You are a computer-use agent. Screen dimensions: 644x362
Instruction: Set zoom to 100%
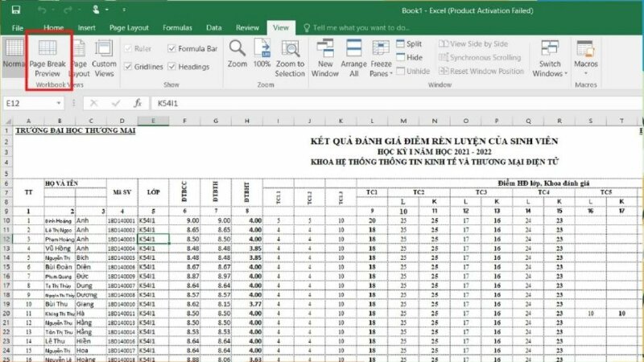pos(262,54)
